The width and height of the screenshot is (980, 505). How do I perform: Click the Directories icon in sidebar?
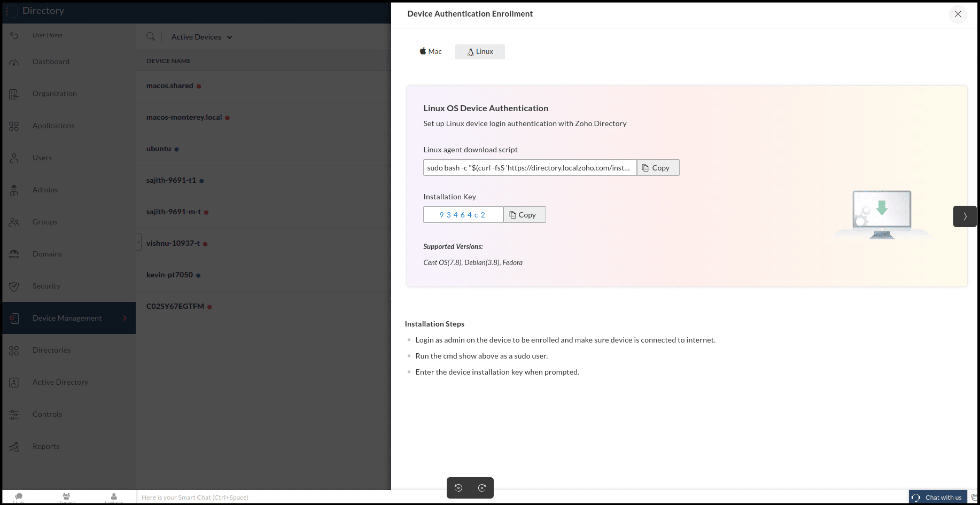click(x=14, y=351)
